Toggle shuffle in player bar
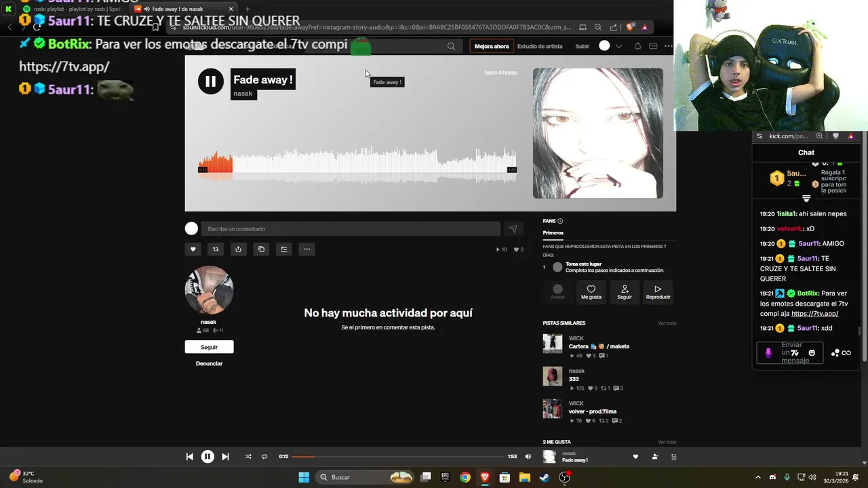 click(248, 457)
